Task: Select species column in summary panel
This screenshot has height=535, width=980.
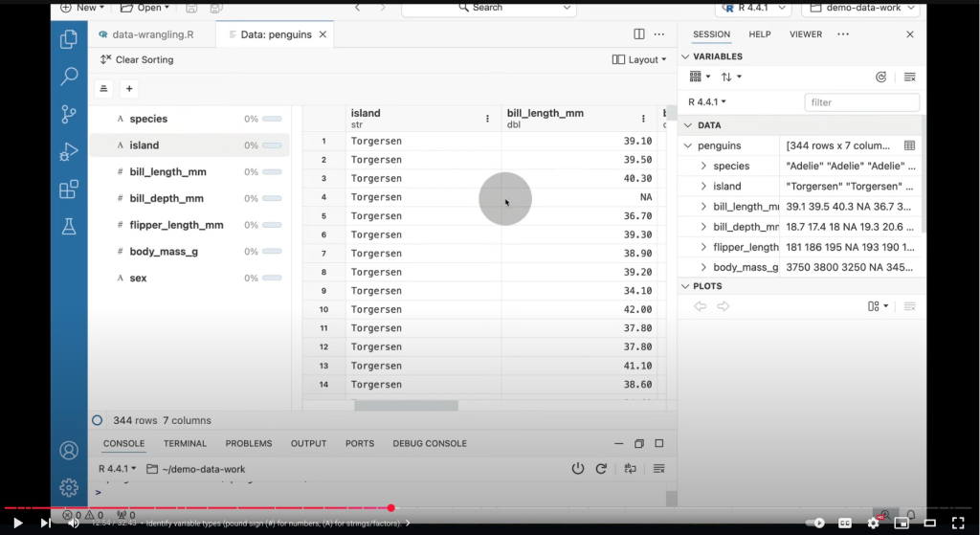Action: (x=189, y=119)
